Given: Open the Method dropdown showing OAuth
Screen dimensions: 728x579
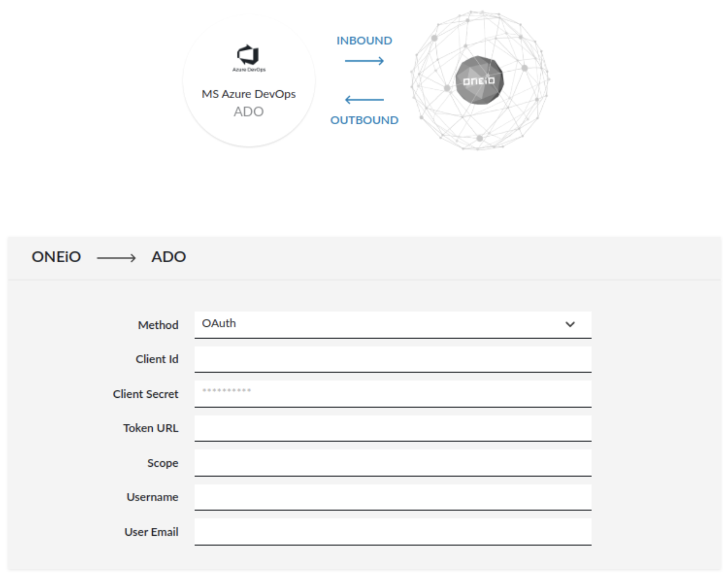Looking at the screenshot, I should (x=392, y=325).
